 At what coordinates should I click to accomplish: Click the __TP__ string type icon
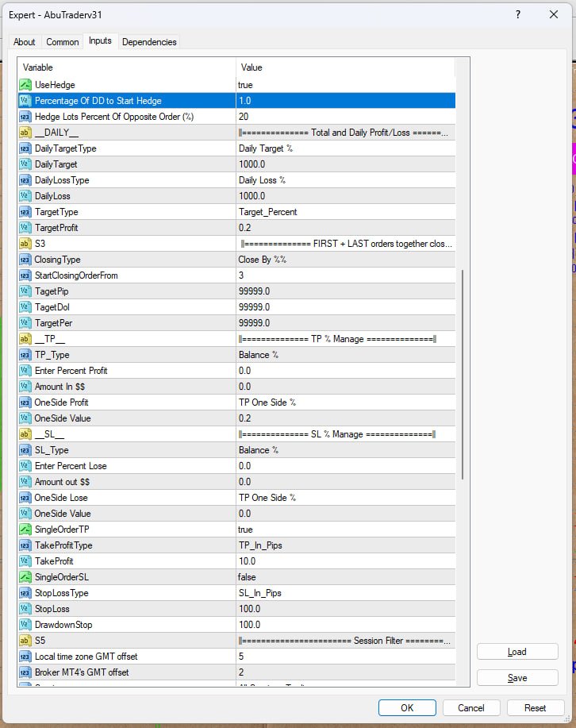(x=25, y=339)
